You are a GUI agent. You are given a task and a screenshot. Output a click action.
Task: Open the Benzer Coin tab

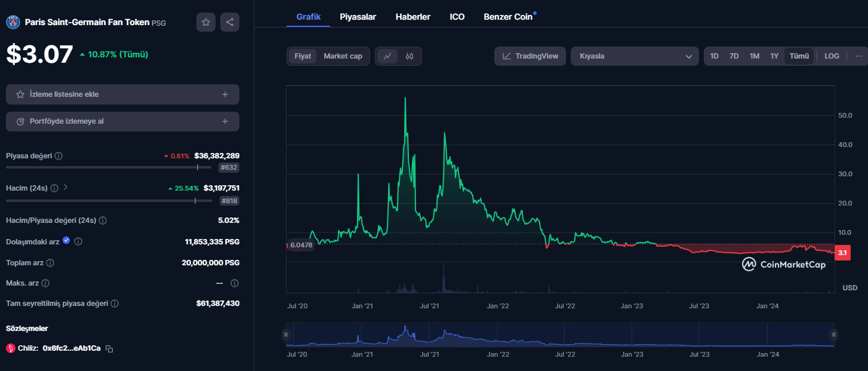click(x=508, y=17)
